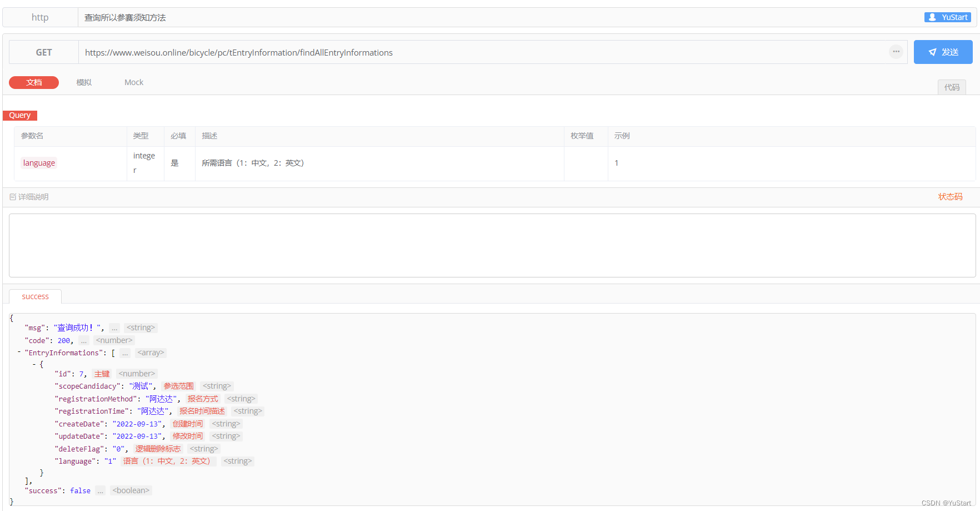Click the 创建时间 annotation tag
The height and width of the screenshot is (511, 980).
[x=188, y=424]
